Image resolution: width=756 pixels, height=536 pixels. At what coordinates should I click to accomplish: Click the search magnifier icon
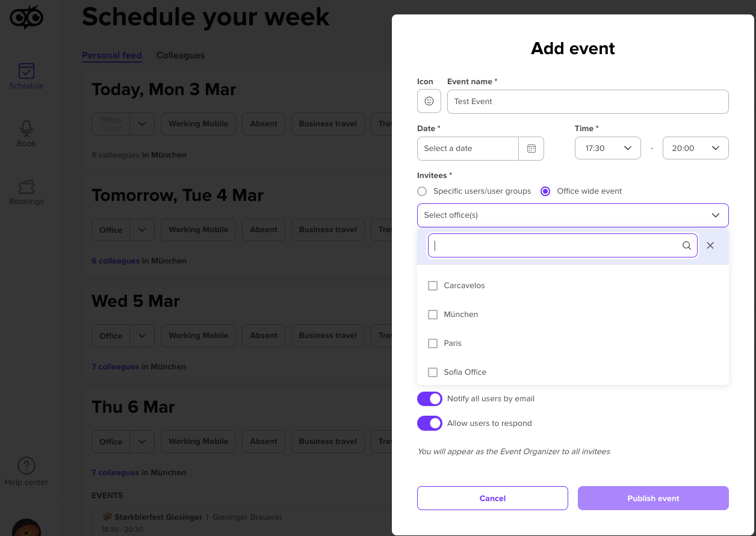tap(686, 245)
